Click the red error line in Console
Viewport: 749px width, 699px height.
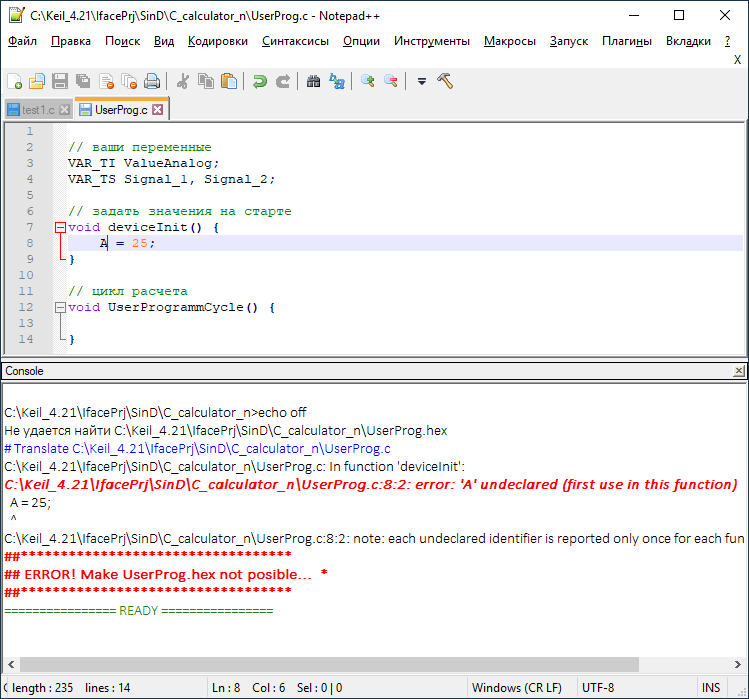tap(370, 484)
